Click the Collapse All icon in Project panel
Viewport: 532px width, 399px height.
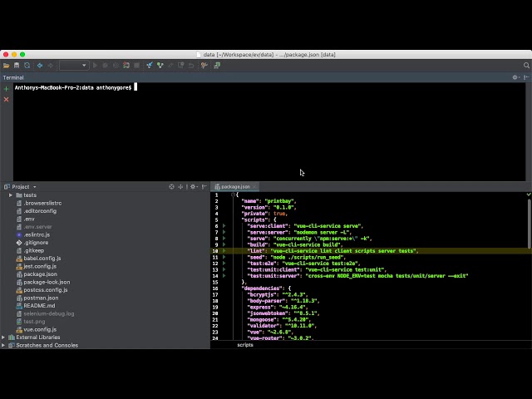tap(181, 186)
